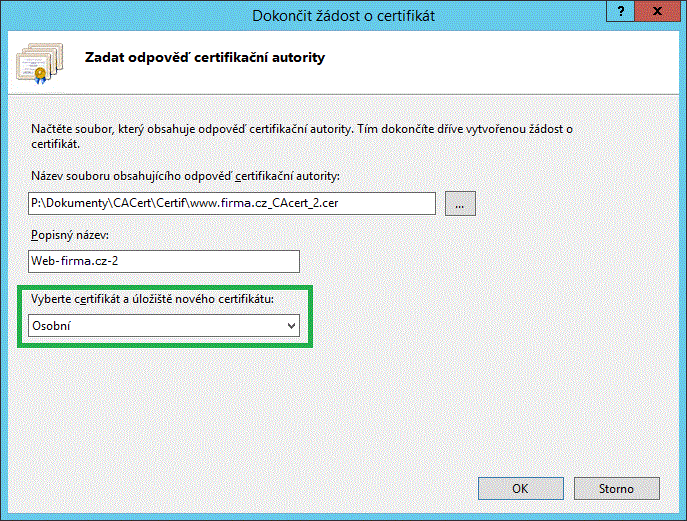Screen dimensions: 687x521
Task: Click the question mark help button
Action: 621,14
